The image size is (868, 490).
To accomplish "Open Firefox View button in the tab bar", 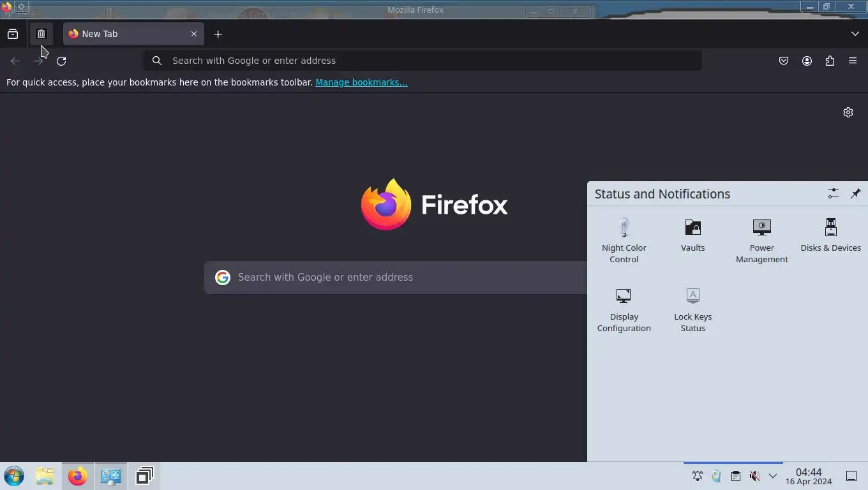I will (13, 34).
